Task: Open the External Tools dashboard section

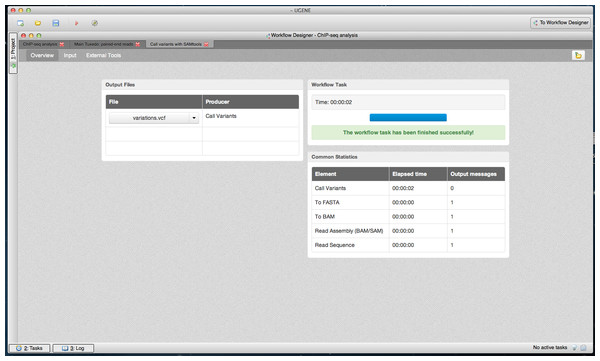Action: pos(103,56)
